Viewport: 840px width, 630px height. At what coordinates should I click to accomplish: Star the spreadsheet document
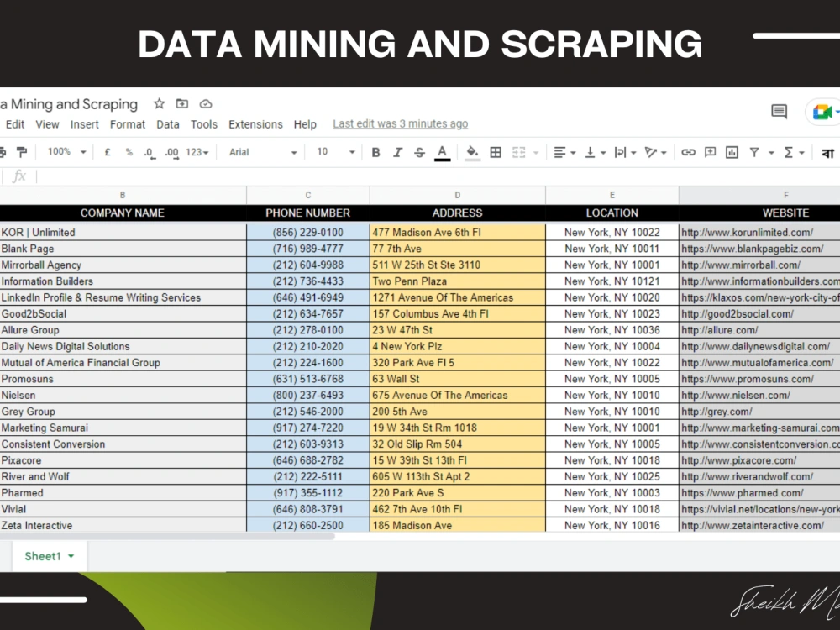click(x=159, y=103)
